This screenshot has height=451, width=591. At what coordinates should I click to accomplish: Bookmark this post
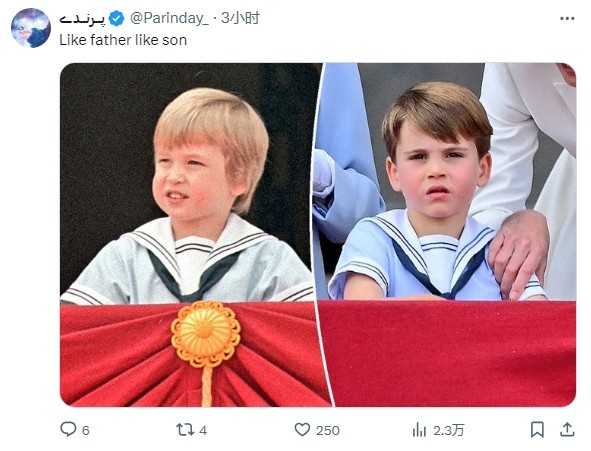(537, 430)
